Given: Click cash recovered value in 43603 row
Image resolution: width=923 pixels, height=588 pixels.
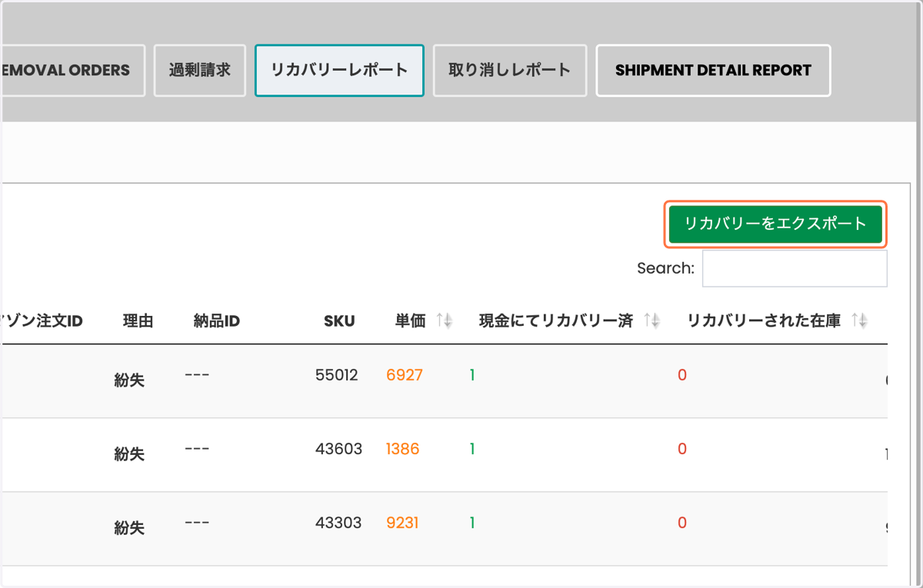Looking at the screenshot, I should coord(472,449).
